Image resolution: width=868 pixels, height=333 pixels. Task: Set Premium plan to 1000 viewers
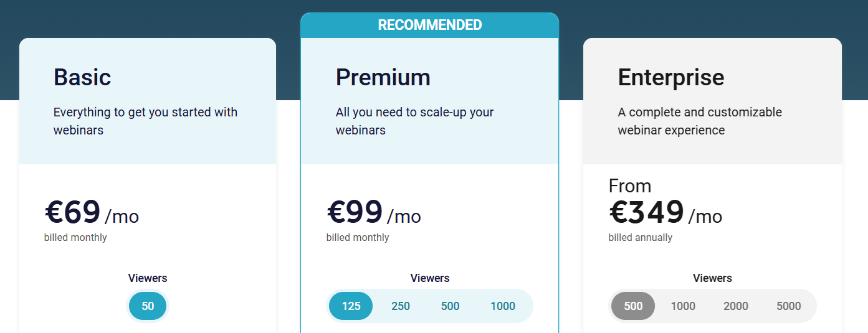(503, 306)
